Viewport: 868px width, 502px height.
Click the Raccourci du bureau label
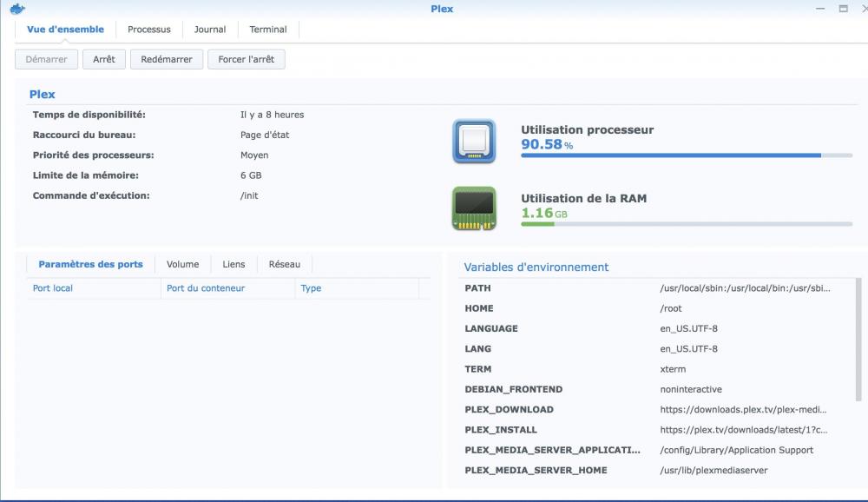coord(84,135)
